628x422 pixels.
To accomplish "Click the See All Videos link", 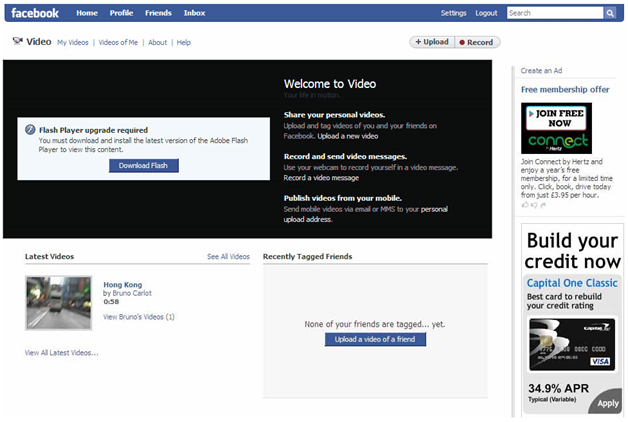I will pos(228,257).
